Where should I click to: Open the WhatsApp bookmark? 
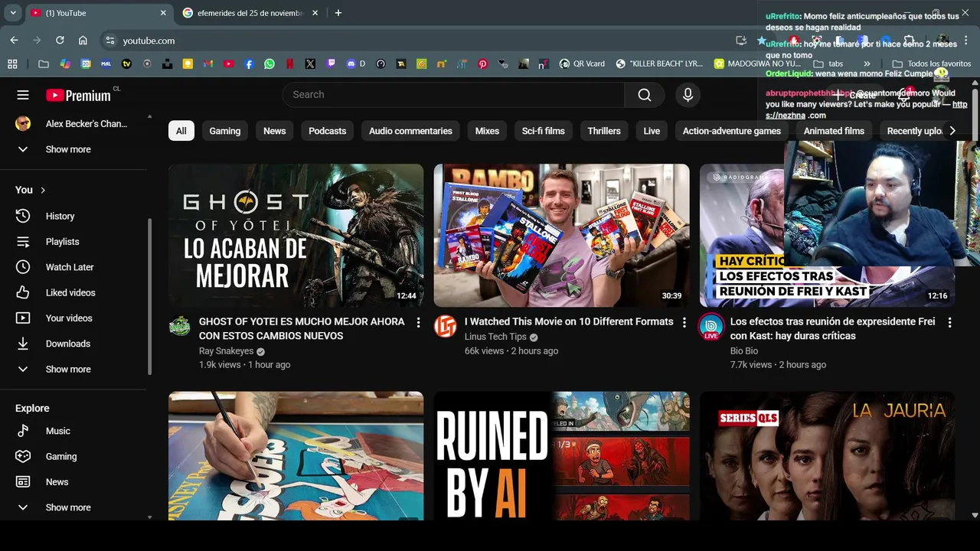click(x=269, y=64)
